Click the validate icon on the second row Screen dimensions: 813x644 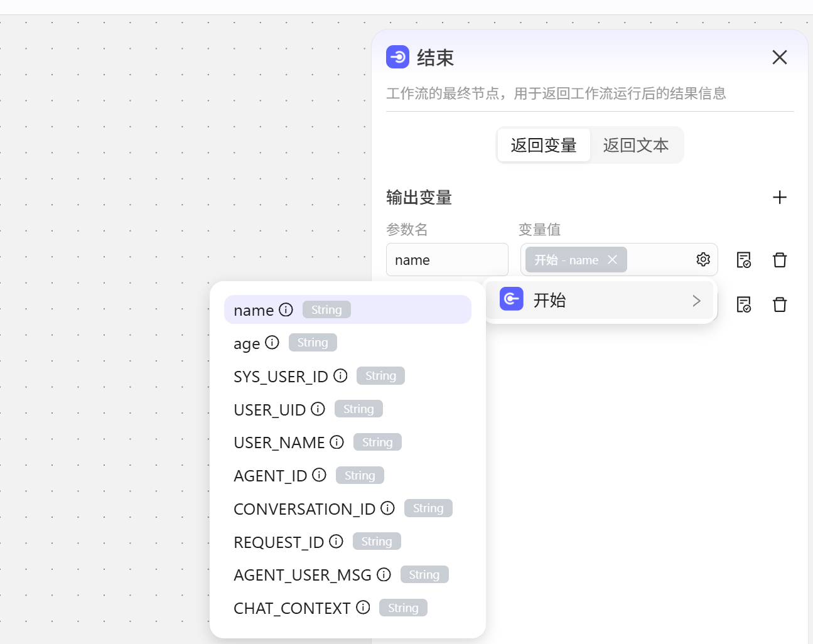pos(743,304)
